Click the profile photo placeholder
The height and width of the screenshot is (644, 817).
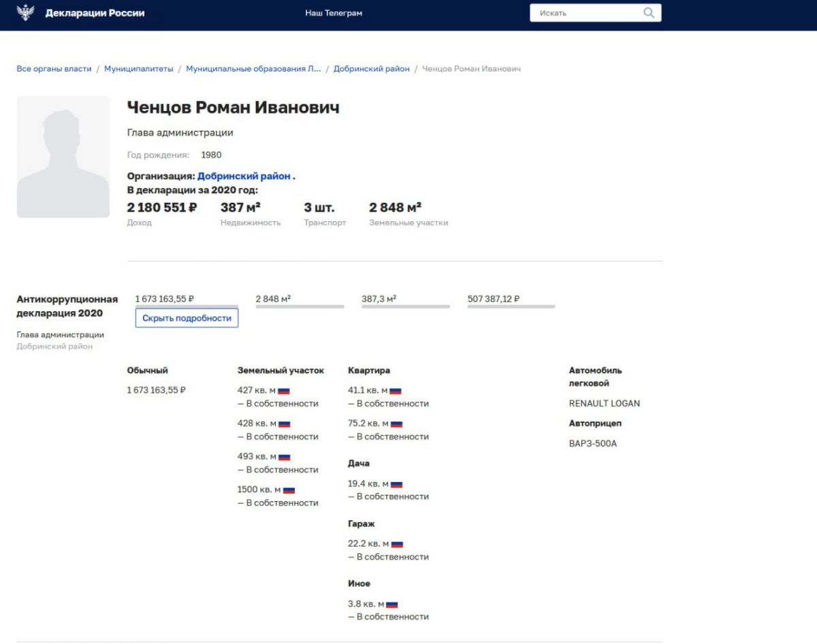[63, 157]
